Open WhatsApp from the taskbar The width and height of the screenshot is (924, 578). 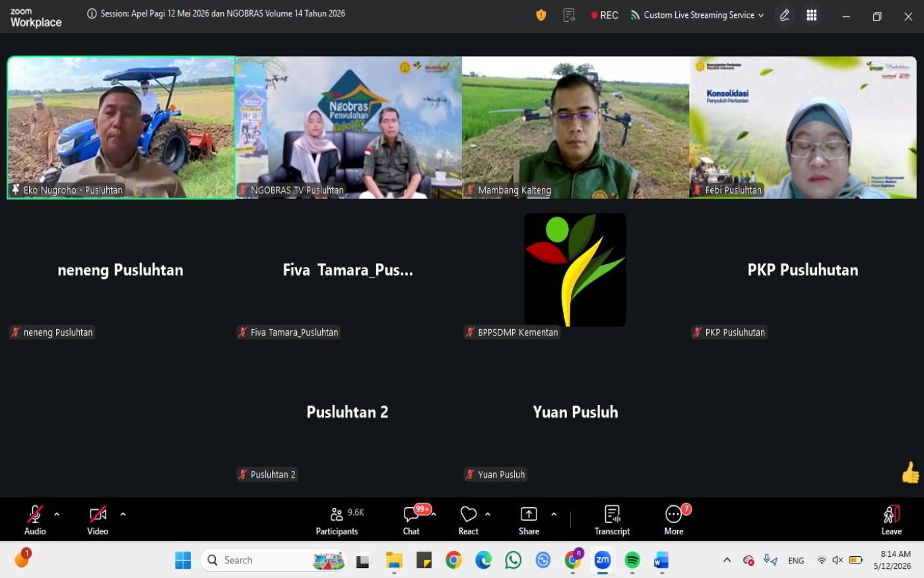513,560
